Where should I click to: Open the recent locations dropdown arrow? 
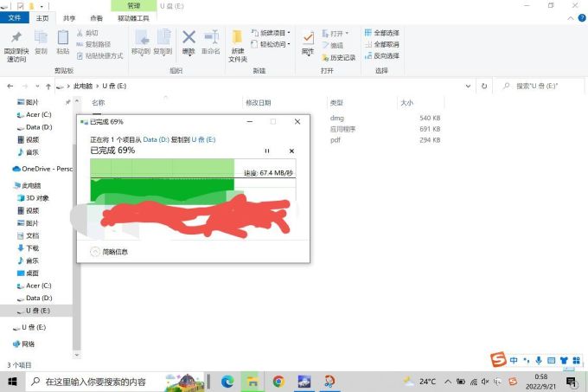pyautogui.click(x=37, y=87)
